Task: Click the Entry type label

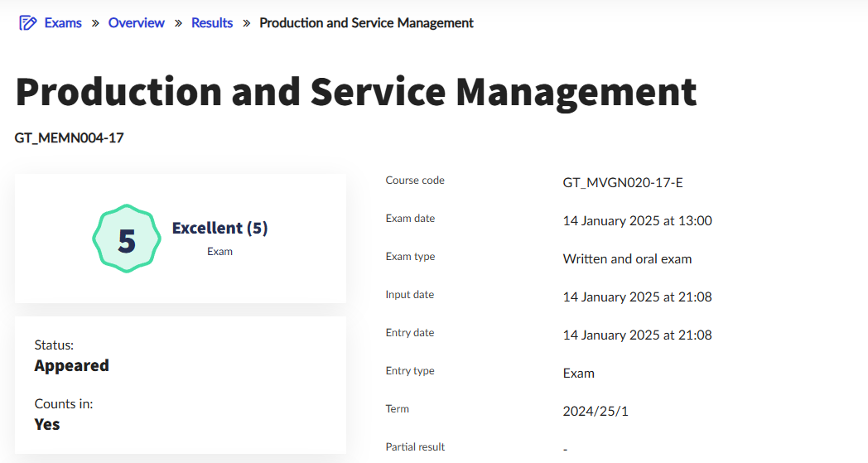Action: (410, 371)
